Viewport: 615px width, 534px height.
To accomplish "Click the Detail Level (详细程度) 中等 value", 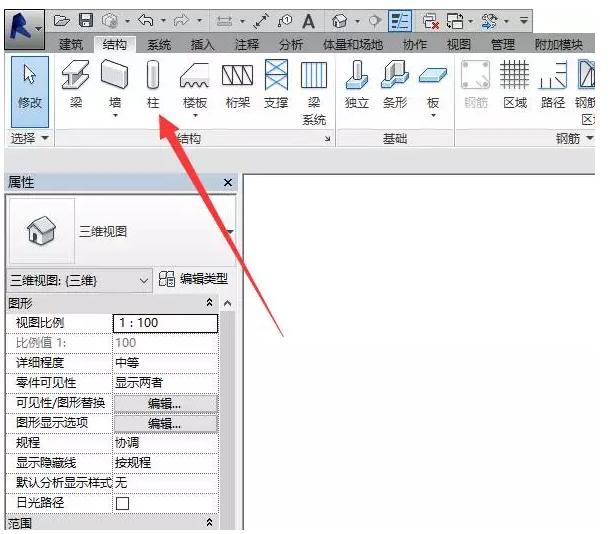I will (165, 363).
